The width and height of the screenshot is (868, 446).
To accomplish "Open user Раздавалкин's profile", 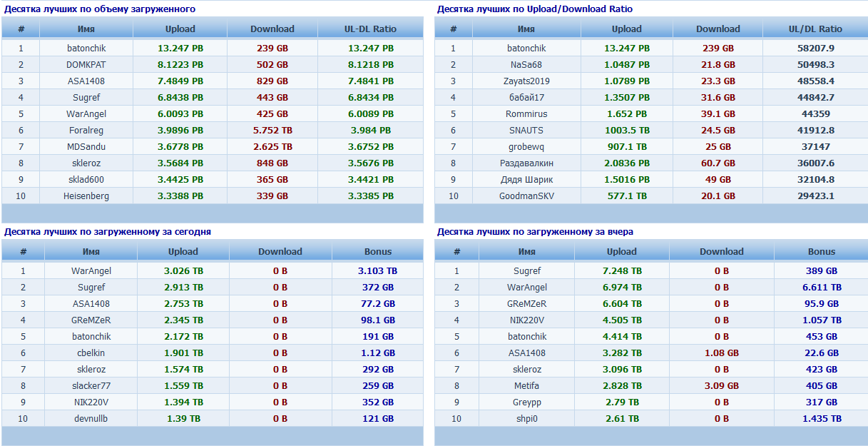I will pyautogui.click(x=526, y=163).
